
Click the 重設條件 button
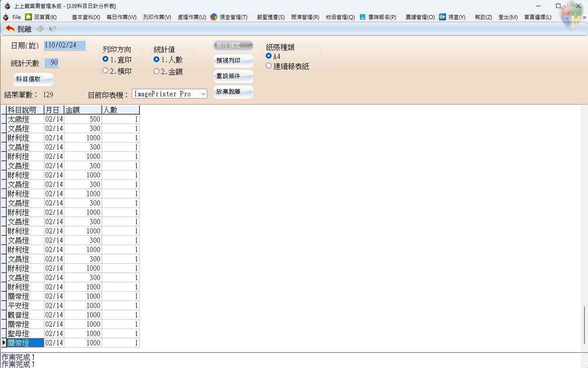(x=233, y=76)
